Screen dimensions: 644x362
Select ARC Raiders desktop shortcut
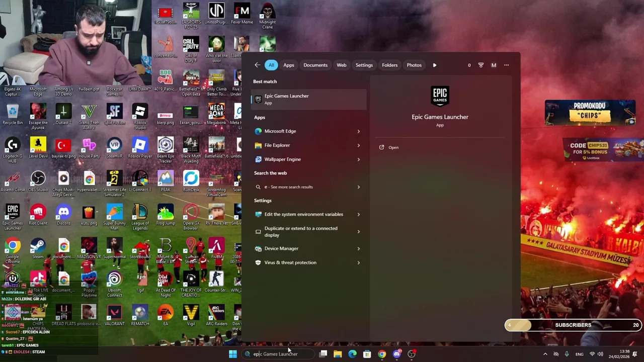click(x=216, y=316)
